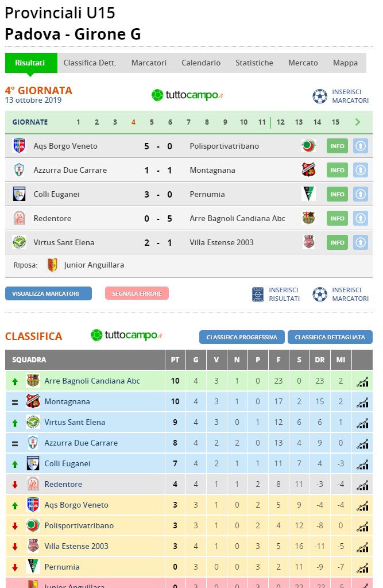Open trend chart icon for Pernumia
383x588 pixels.
[362, 567]
